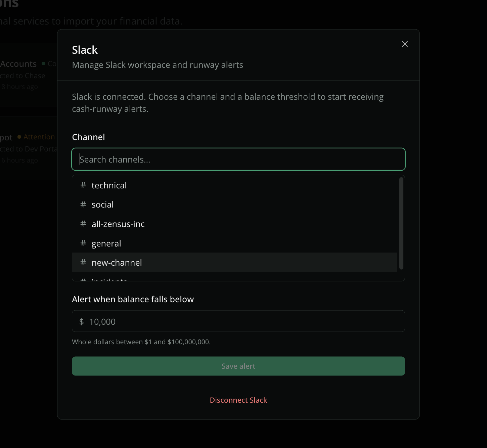The image size is (487, 448).
Task: Focus the Search channels input
Action: tap(238, 159)
